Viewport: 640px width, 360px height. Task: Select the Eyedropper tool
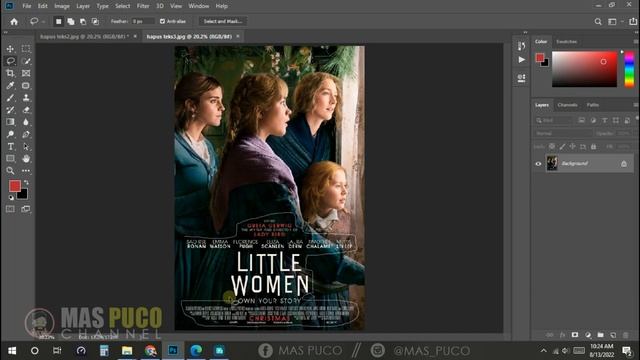click(x=10, y=86)
